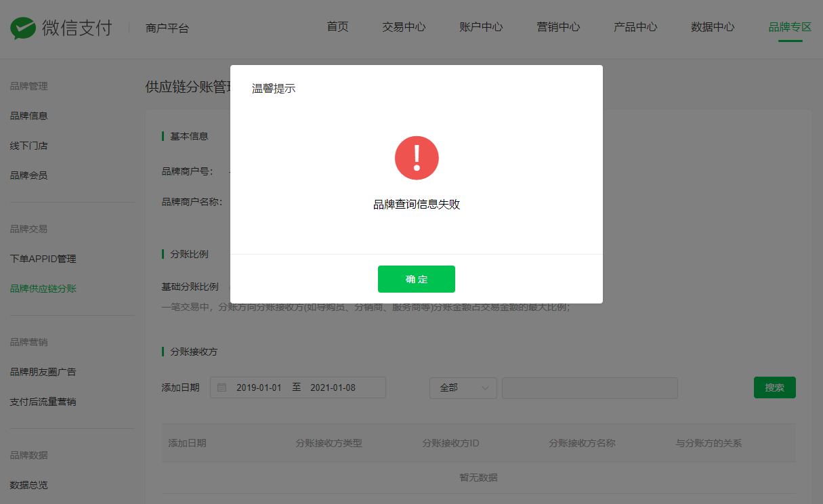Open 支付后流量营销 in the sidebar
The image size is (823, 504).
(43, 402)
